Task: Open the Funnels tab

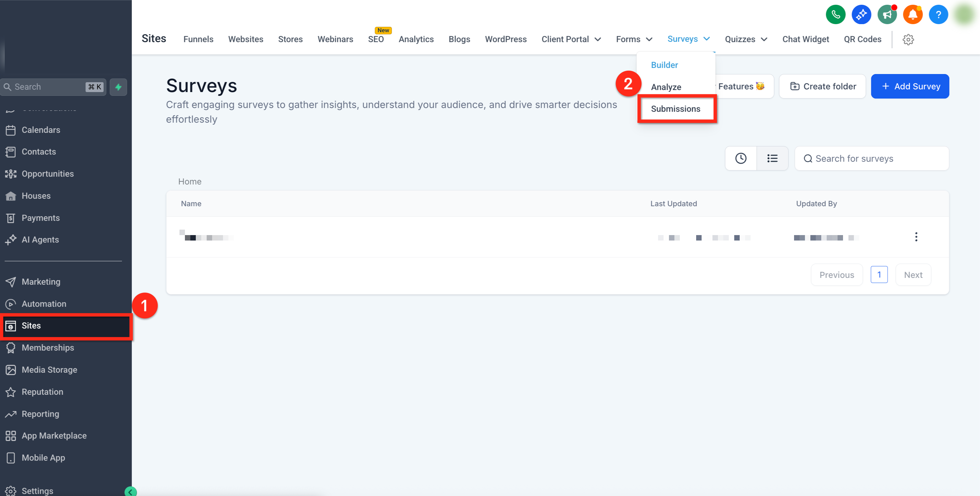Action: coord(198,39)
